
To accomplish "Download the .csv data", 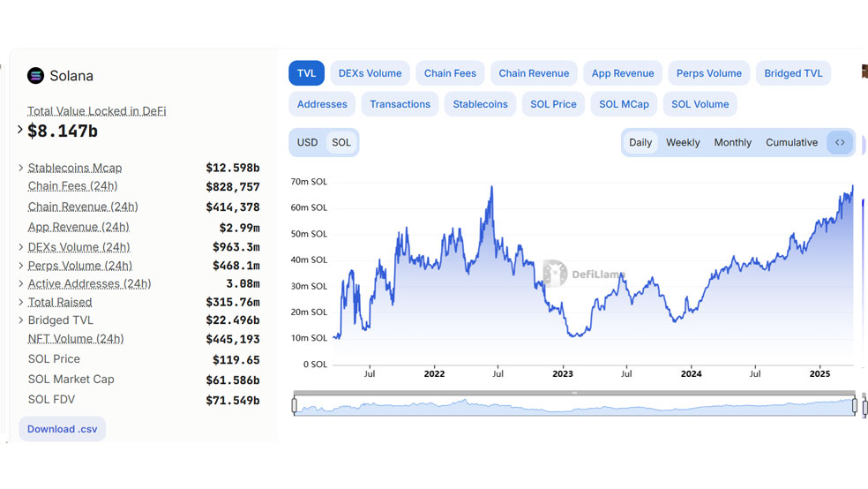I will tap(62, 429).
